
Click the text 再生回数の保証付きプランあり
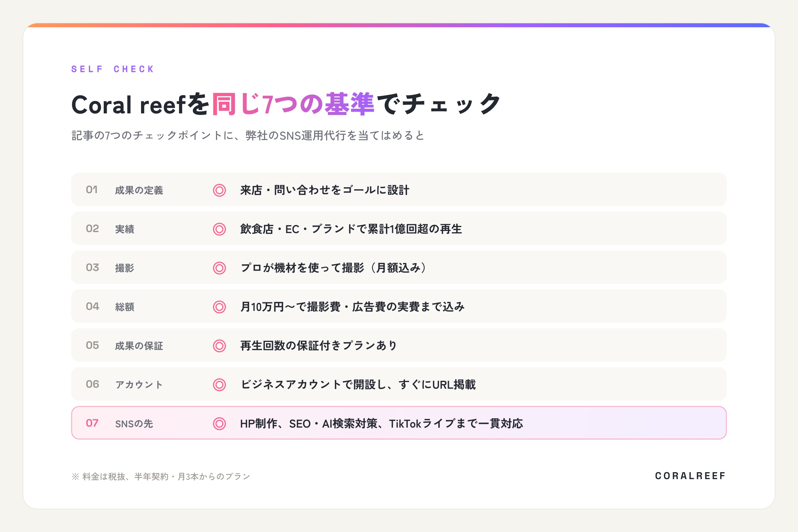pos(319,346)
